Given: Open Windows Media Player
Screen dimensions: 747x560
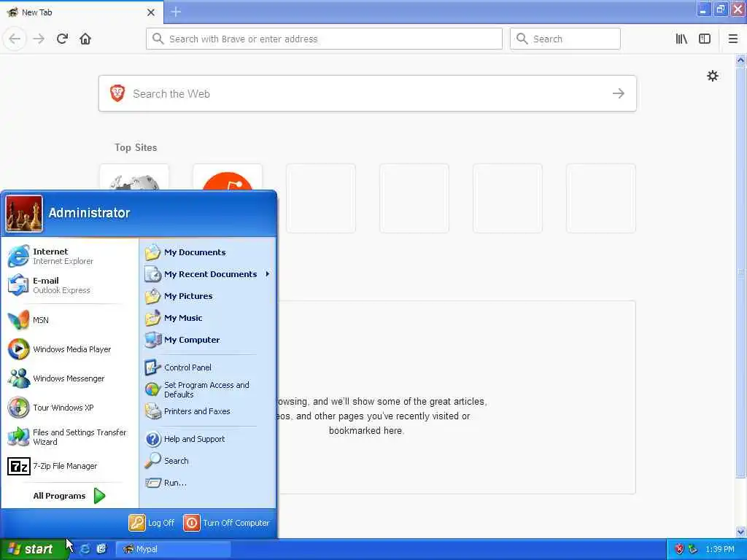Looking at the screenshot, I should 70,349.
